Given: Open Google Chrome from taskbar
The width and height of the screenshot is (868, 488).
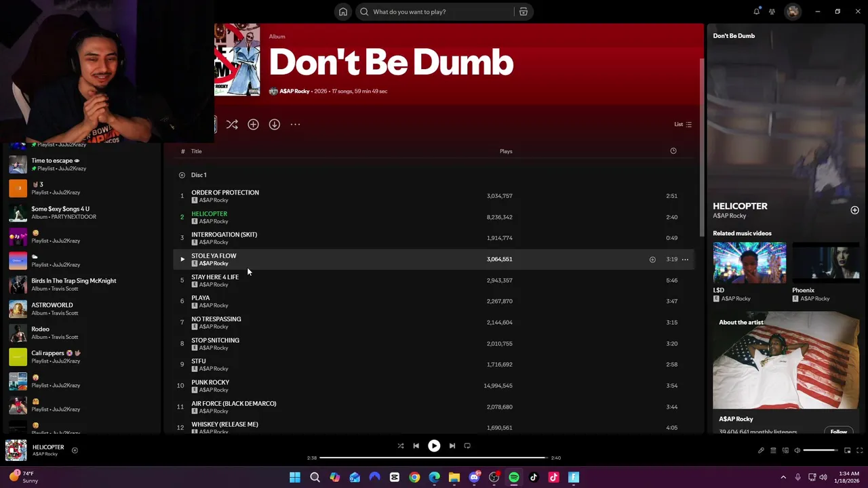Looking at the screenshot, I should [x=414, y=477].
